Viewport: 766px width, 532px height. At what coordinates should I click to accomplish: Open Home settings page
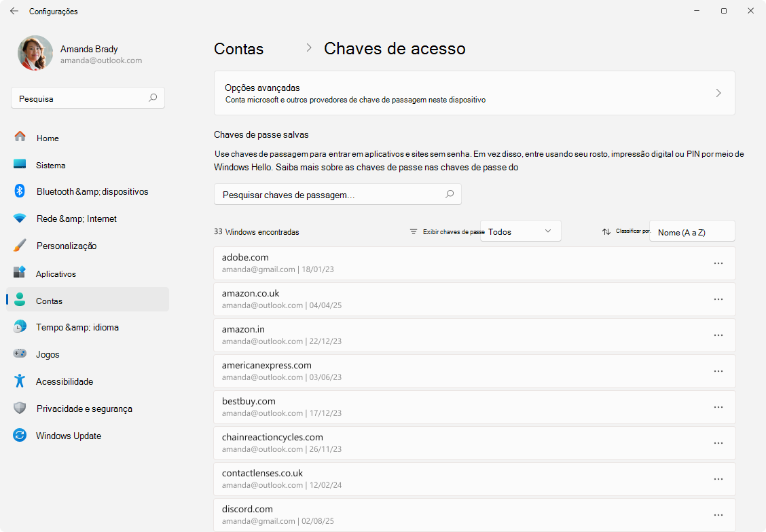[88, 138]
